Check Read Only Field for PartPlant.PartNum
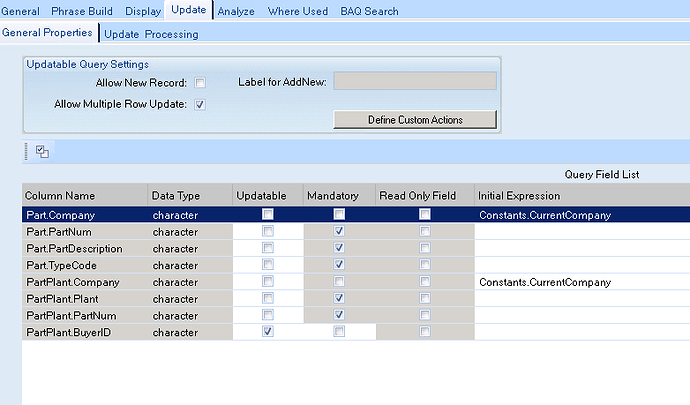 (425, 315)
